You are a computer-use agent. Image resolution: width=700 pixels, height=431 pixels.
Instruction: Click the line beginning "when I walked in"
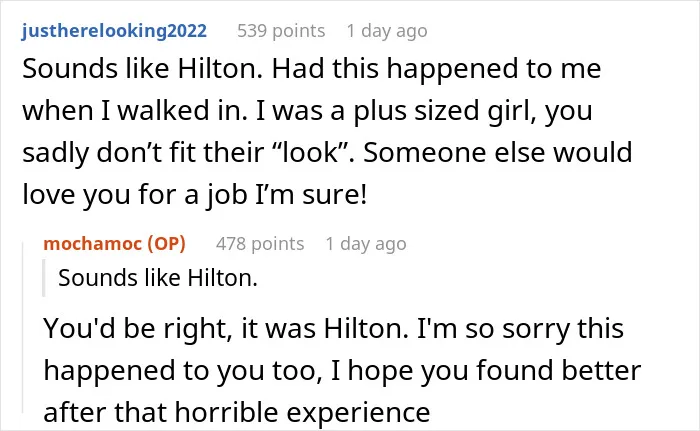click(x=307, y=111)
